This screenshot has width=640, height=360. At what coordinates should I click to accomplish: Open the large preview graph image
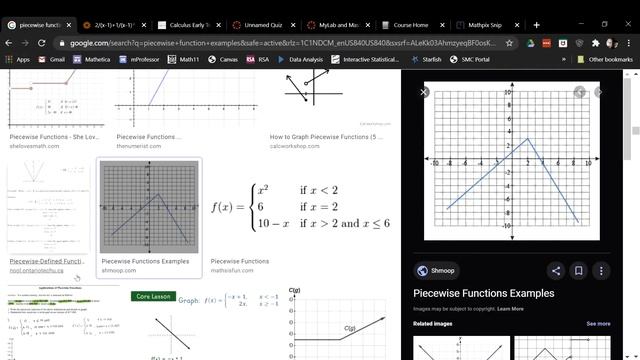click(512, 161)
